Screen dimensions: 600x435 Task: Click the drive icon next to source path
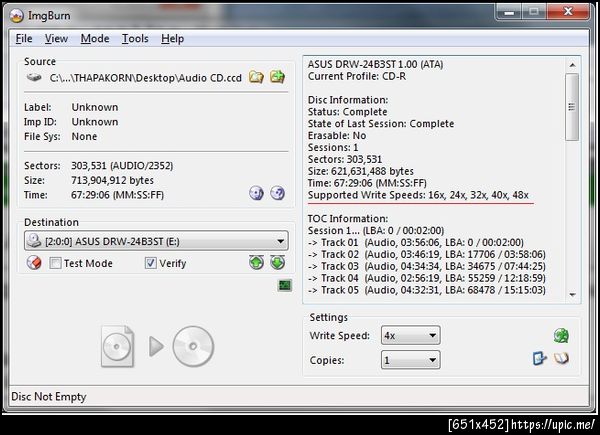click(34, 78)
